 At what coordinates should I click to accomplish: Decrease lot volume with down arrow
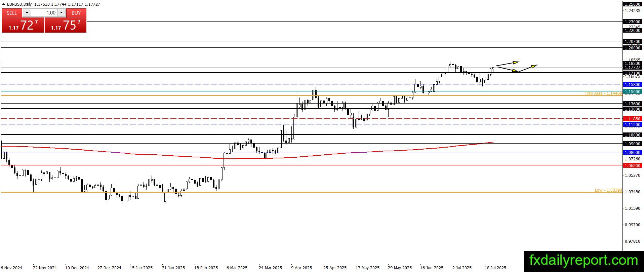27,13
